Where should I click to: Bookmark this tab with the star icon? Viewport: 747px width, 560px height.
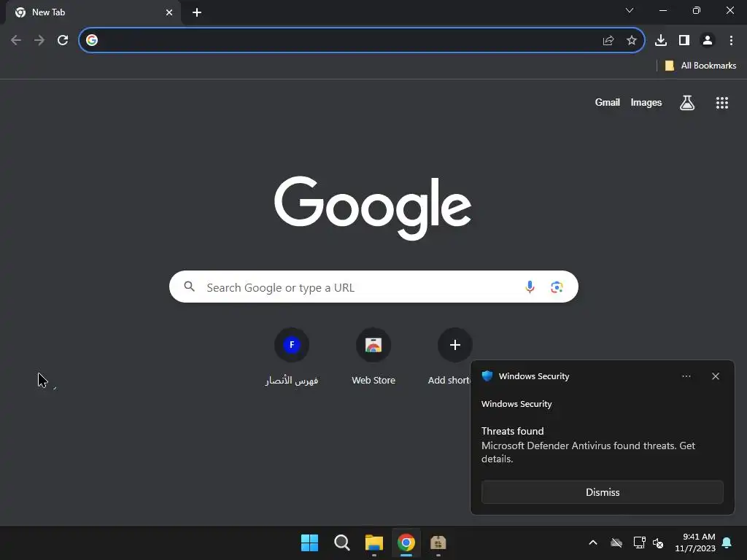632,40
